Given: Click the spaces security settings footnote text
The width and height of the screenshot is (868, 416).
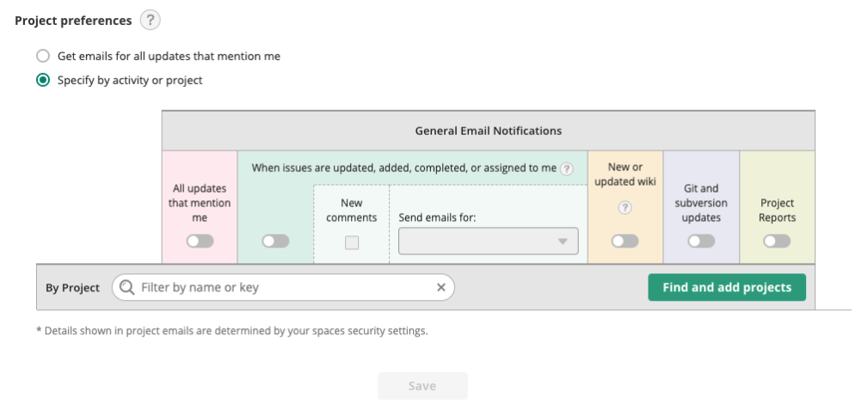Looking at the screenshot, I should [x=232, y=331].
